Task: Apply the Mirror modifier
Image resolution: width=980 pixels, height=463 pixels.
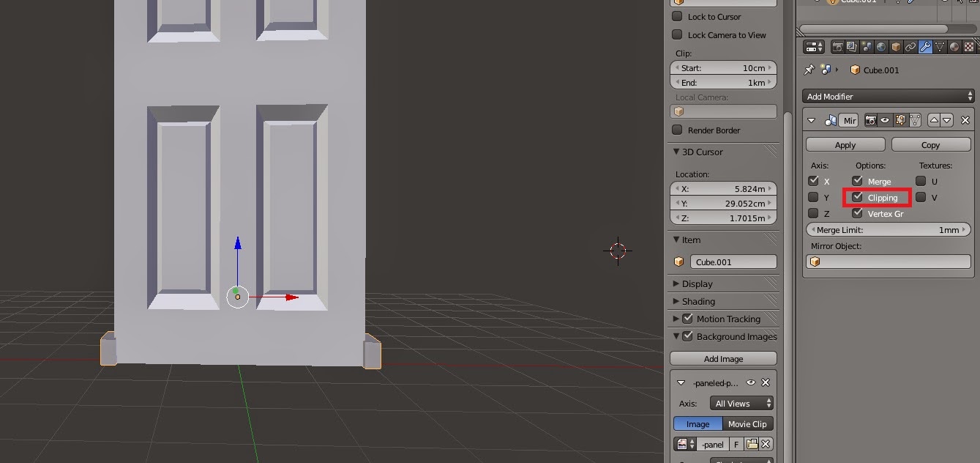Action: click(x=845, y=144)
